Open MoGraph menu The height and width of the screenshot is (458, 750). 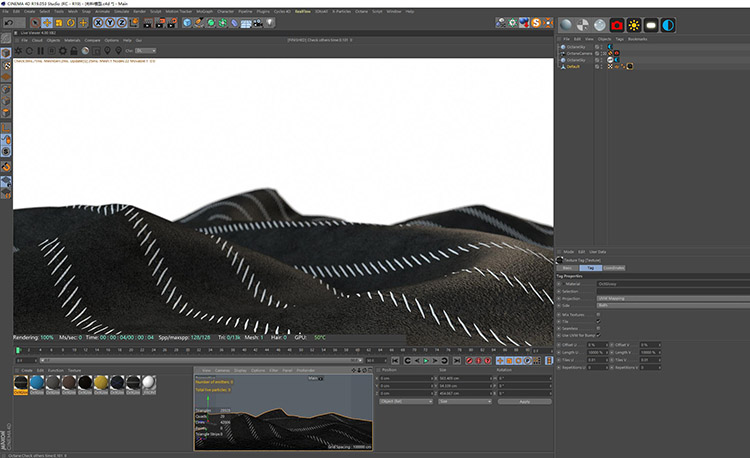pyautogui.click(x=204, y=11)
